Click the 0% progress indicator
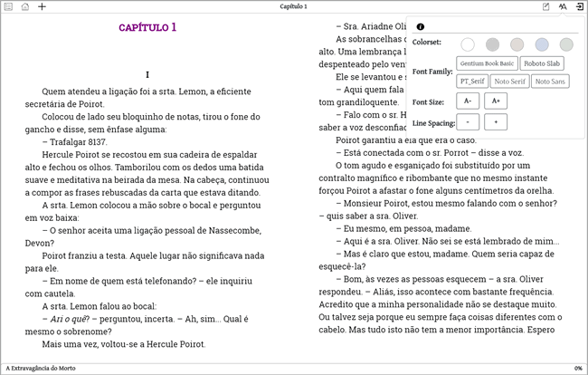This screenshot has height=375, width=588. coord(578,369)
